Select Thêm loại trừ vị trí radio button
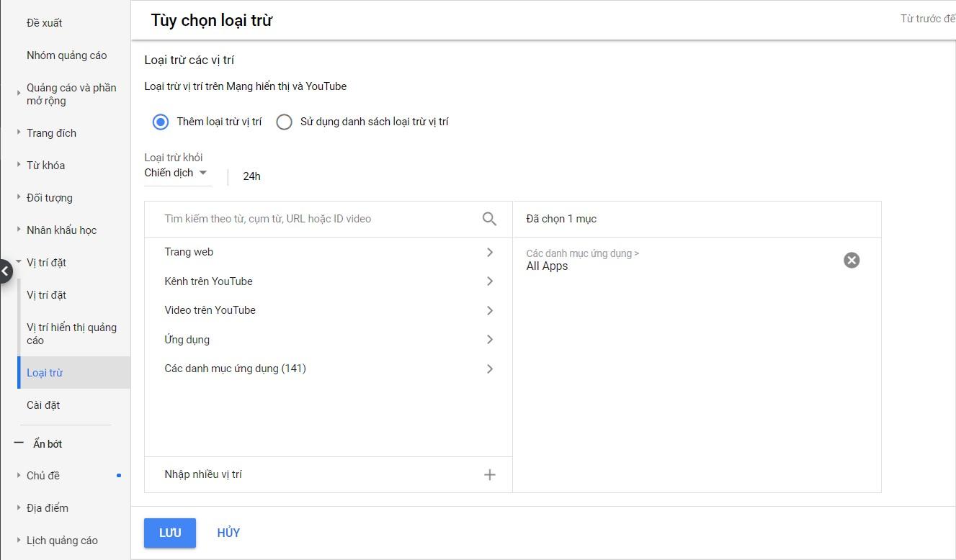Image resolution: width=956 pixels, height=560 pixels. 161,122
